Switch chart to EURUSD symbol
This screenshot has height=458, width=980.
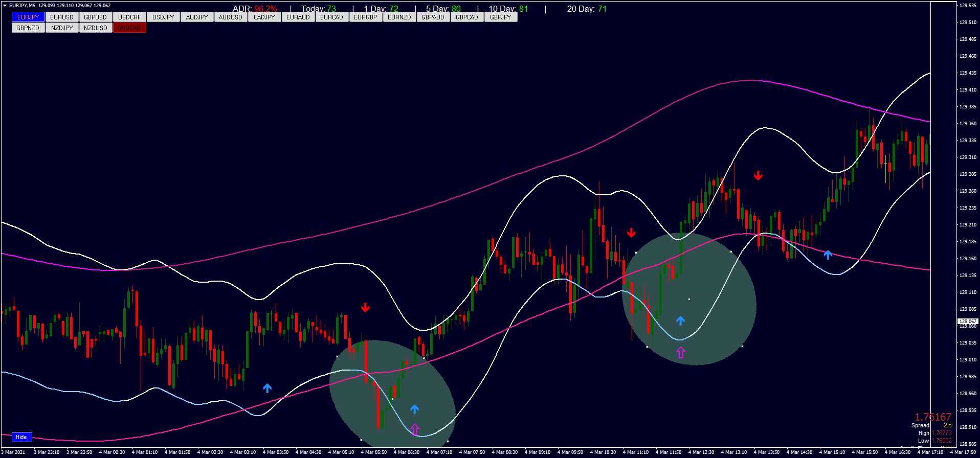click(62, 17)
